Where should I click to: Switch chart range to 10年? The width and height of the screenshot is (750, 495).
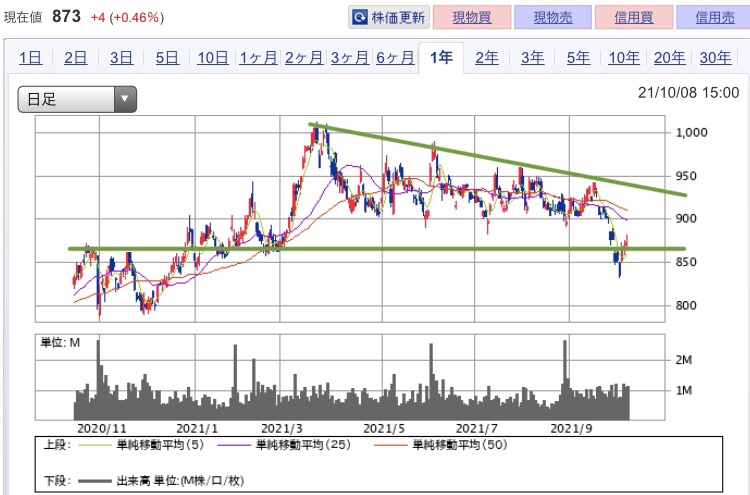[624, 58]
